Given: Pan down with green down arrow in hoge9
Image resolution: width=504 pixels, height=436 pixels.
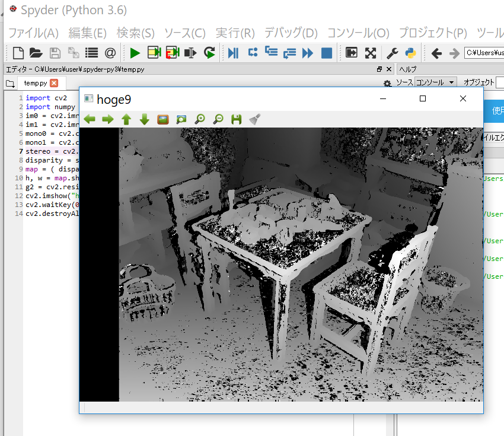Looking at the screenshot, I should point(145,119).
